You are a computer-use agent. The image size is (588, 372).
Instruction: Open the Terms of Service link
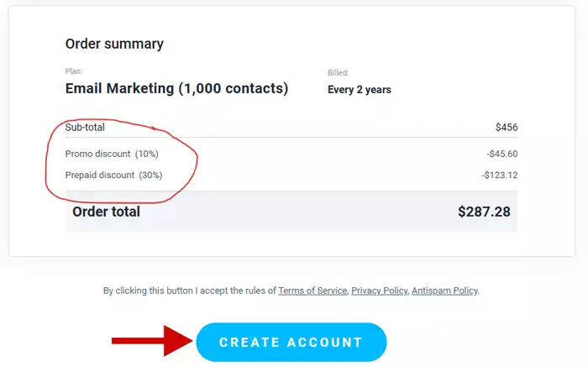click(312, 291)
